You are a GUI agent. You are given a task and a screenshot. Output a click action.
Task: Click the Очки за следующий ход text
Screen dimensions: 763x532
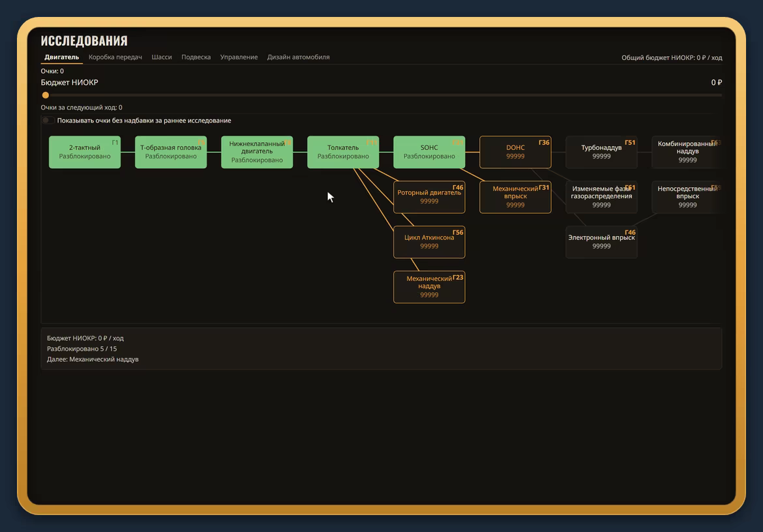point(82,108)
